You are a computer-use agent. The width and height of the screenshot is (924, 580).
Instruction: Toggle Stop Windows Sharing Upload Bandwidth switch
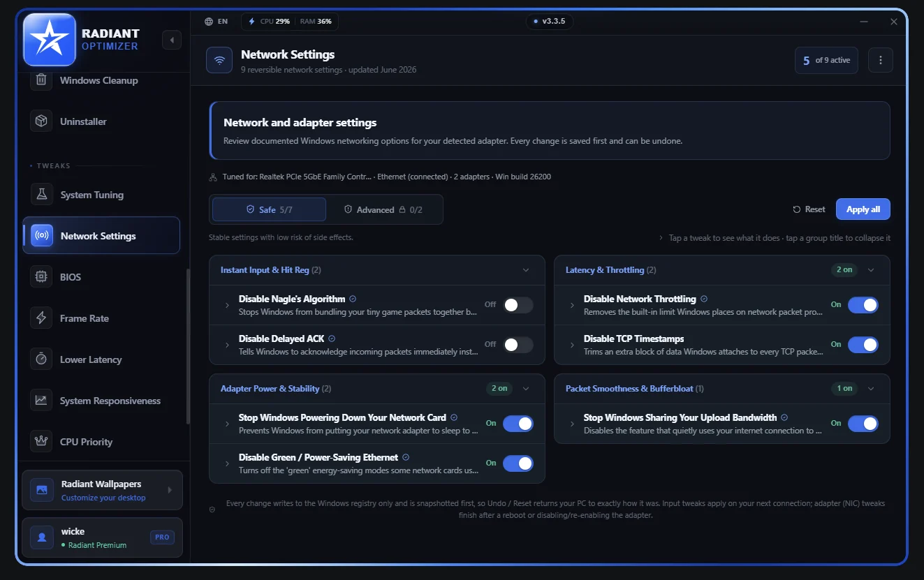(863, 424)
